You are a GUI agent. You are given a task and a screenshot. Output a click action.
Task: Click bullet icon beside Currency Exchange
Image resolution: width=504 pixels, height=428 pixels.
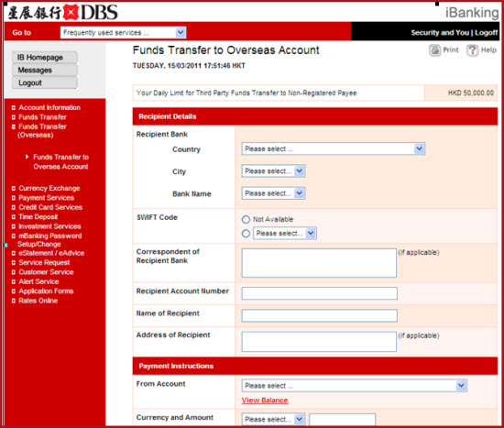pos(14,189)
